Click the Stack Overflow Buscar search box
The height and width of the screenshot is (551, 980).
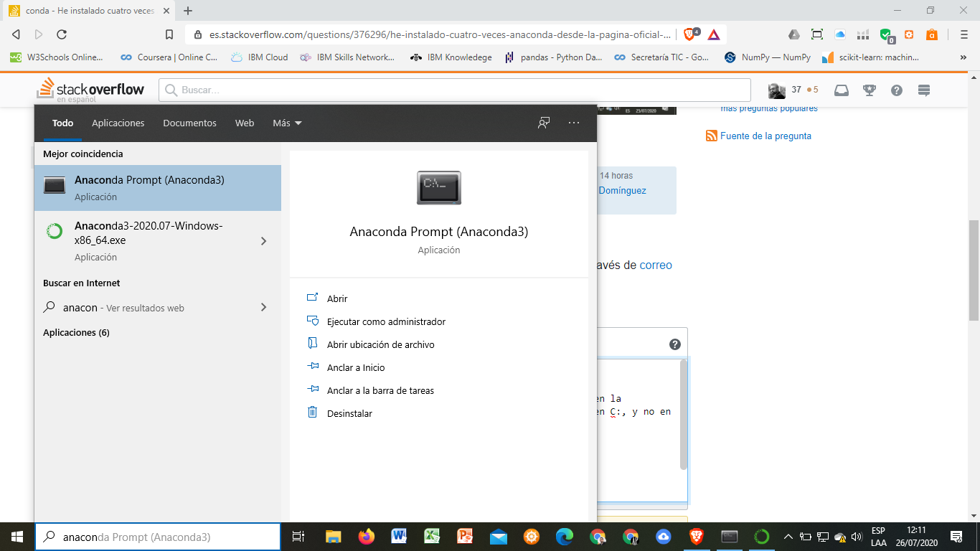pos(455,90)
